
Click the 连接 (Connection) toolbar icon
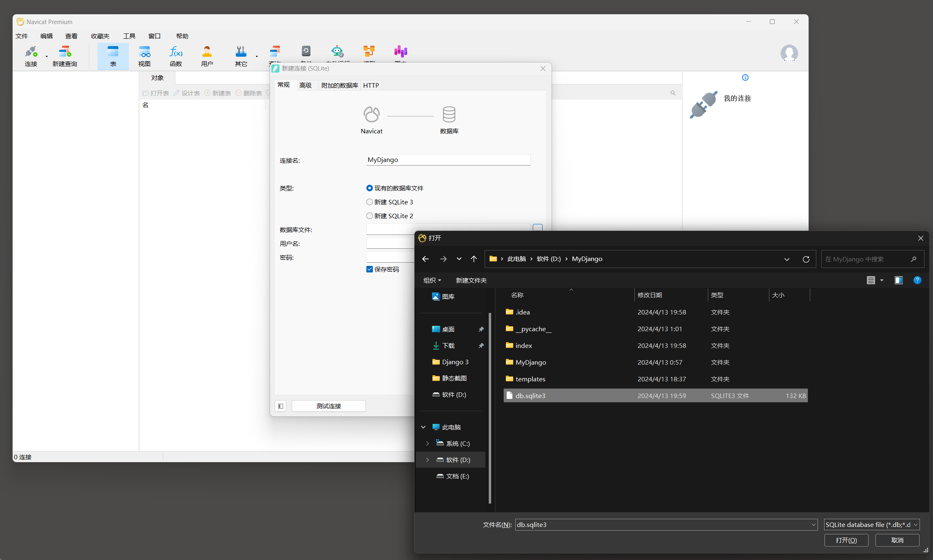click(x=31, y=56)
